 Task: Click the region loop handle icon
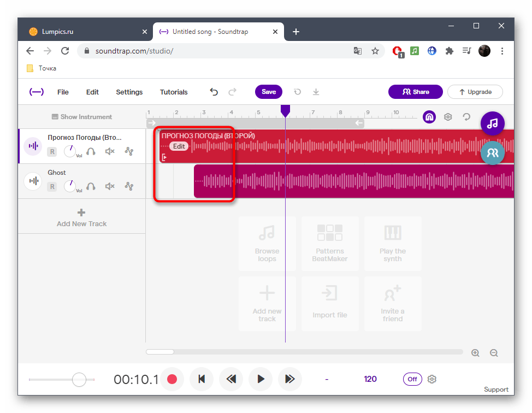[164, 157]
